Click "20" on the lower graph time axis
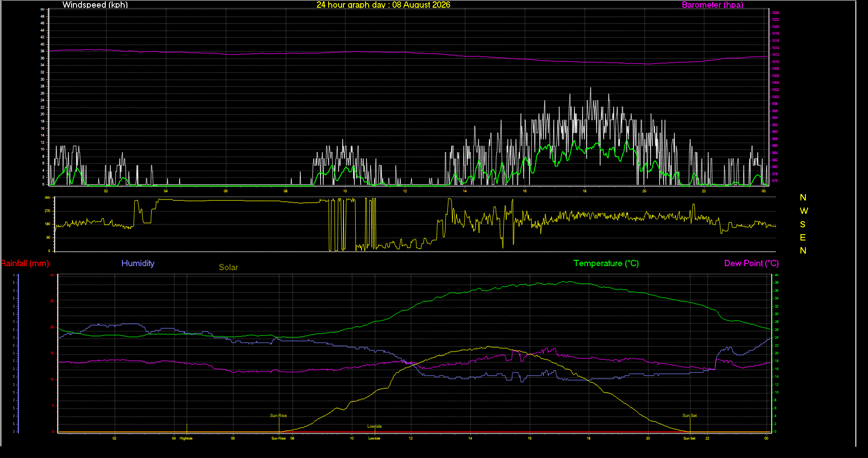Viewport: 868px width, 458px height. coord(648,438)
